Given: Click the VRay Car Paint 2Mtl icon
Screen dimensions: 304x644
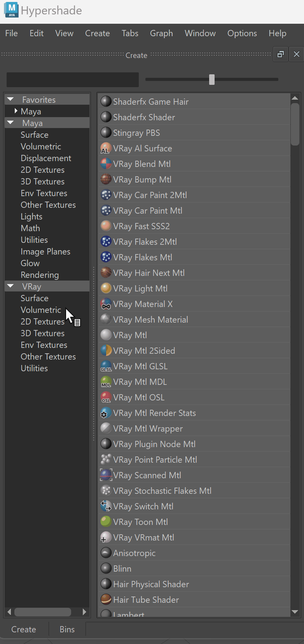Looking at the screenshot, I should (106, 195).
